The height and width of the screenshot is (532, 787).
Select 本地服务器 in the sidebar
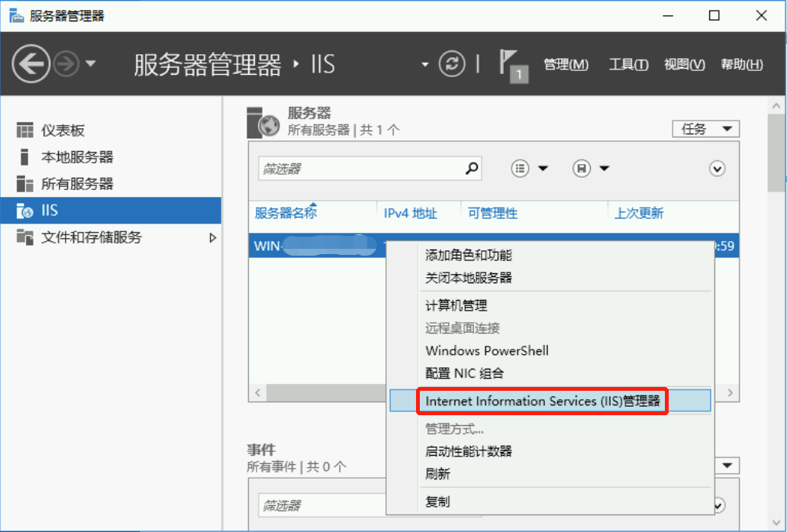click(x=76, y=157)
